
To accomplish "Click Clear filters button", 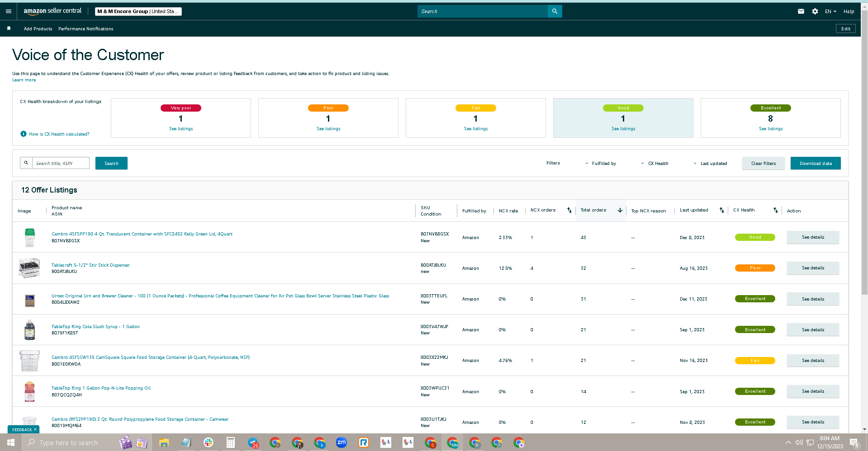I will [x=764, y=163].
